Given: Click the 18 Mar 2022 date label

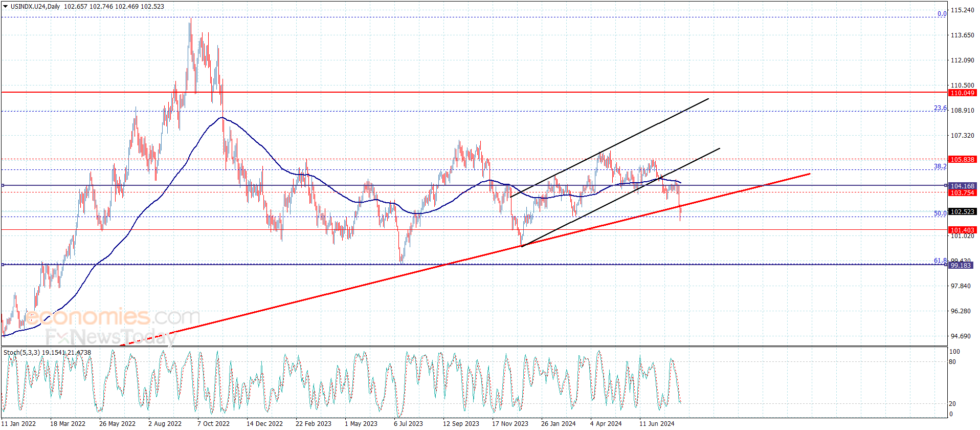Looking at the screenshot, I should 68,423.
